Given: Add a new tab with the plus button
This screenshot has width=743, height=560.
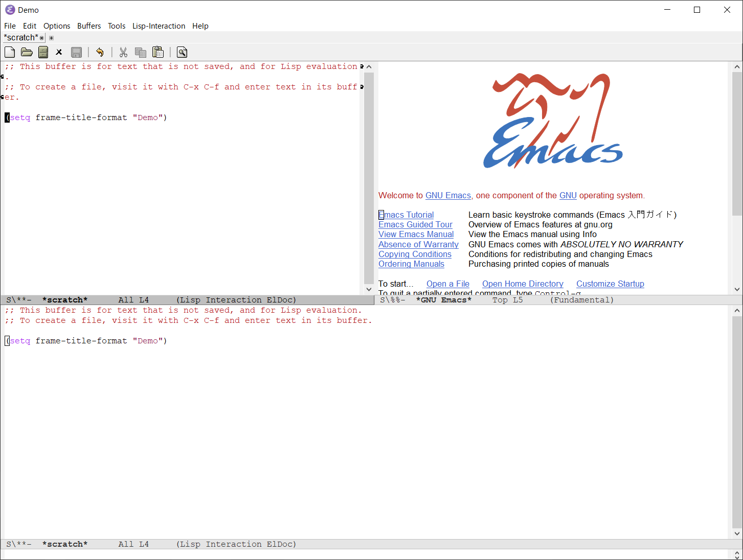Looking at the screenshot, I should click(x=51, y=38).
